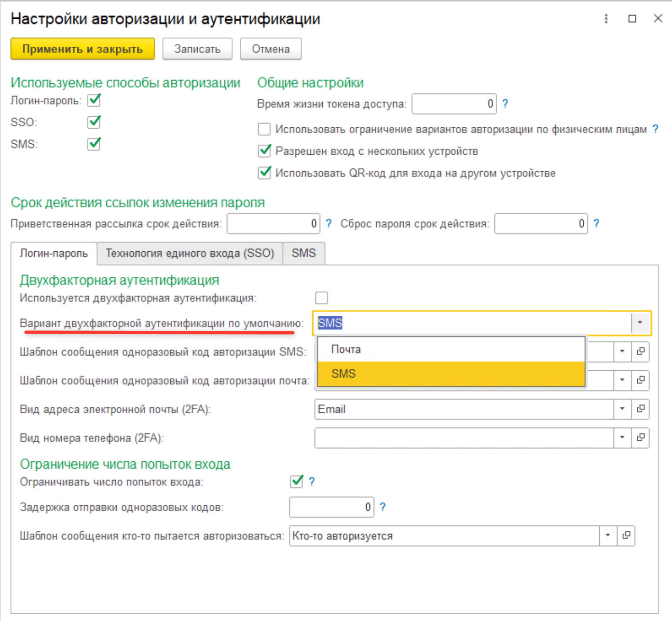This screenshot has height=621, width=672.
Task: Click help icon beside password reset validity
Action: pos(596,224)
